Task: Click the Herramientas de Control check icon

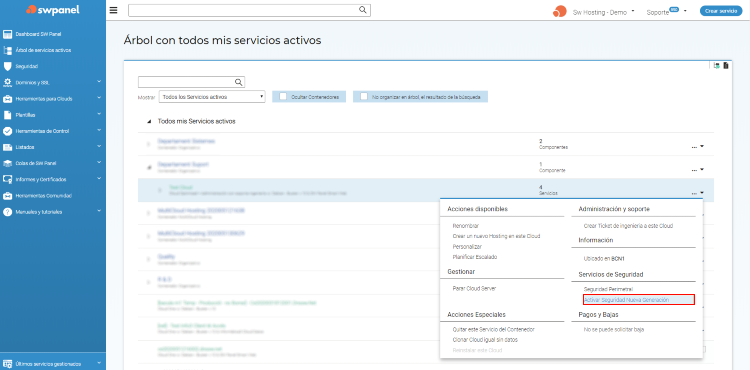Action: point(7,131)
